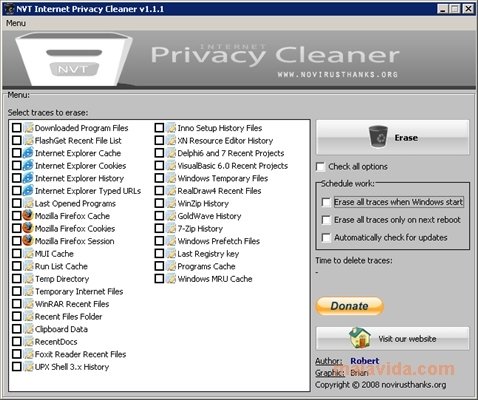Image resolution: width=478 pixels, height=400 pixels.
Task: Select the UPX Shell 3.x History label
Action: pos(72,367)
